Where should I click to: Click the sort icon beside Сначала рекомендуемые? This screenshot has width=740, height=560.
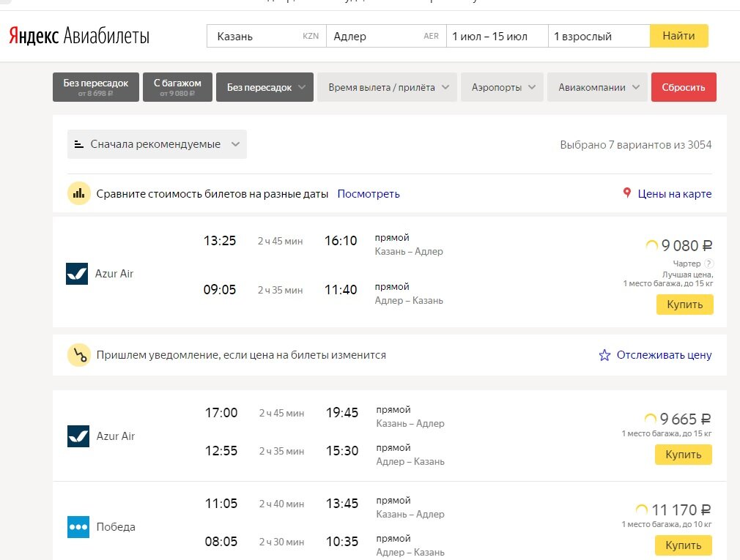click(79, 144)
